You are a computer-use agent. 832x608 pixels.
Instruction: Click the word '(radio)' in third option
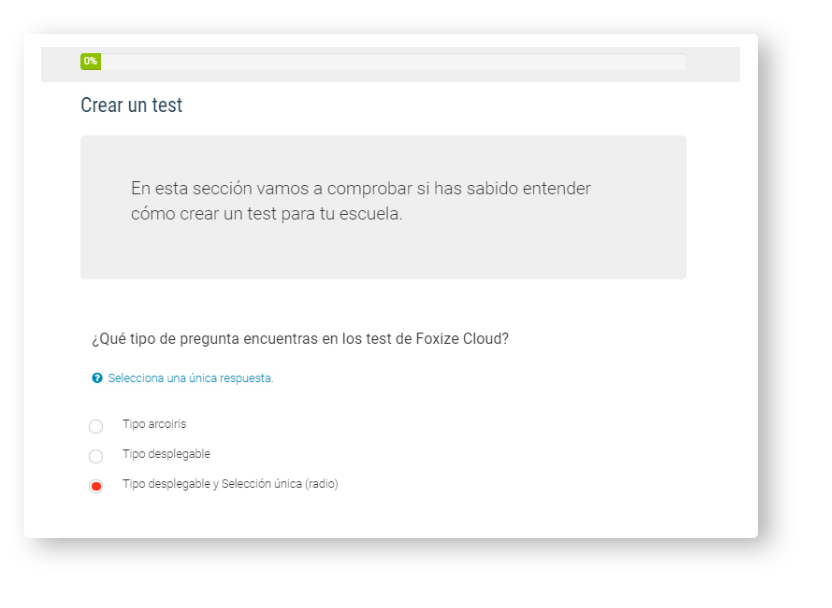[x=322, y=484]
